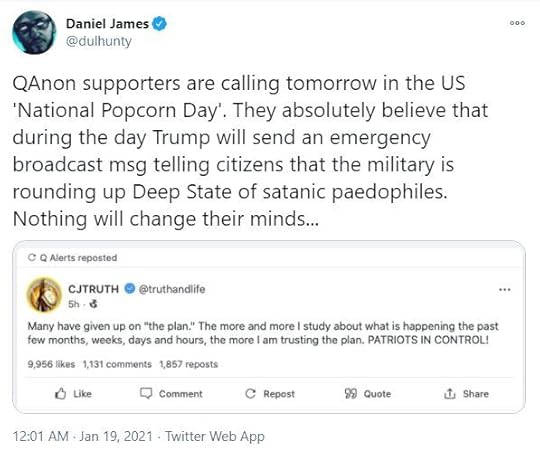Click the CJTRUTH verified checkmark badge
Image resolution: width=540 pixels, height=456 pixels.
pos(130,289)
